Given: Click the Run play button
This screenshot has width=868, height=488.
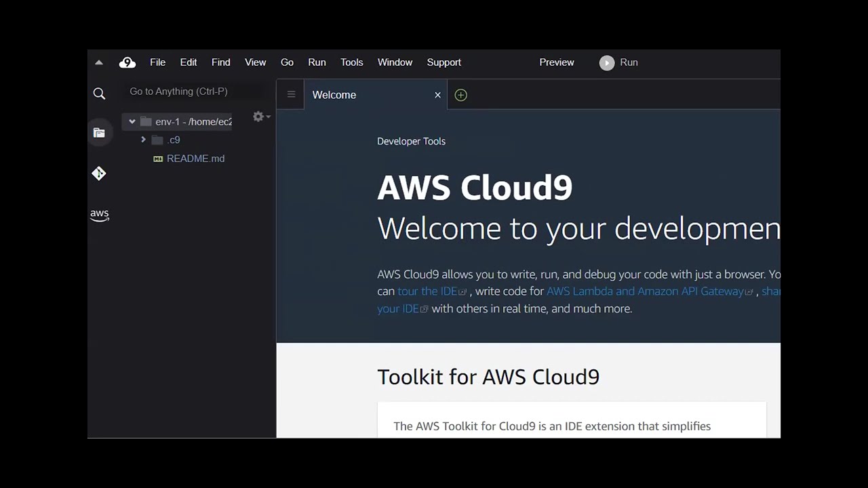Looking at the screenshot, I should (607, 62).
